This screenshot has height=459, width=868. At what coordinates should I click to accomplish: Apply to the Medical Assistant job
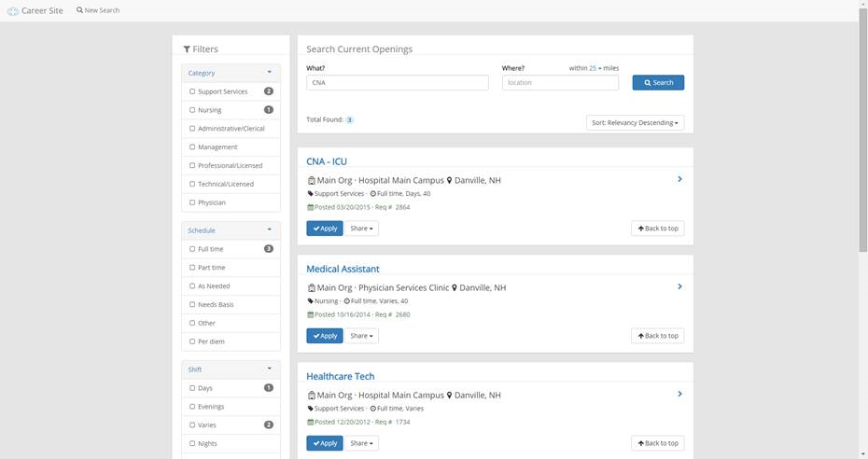(325, 336)
